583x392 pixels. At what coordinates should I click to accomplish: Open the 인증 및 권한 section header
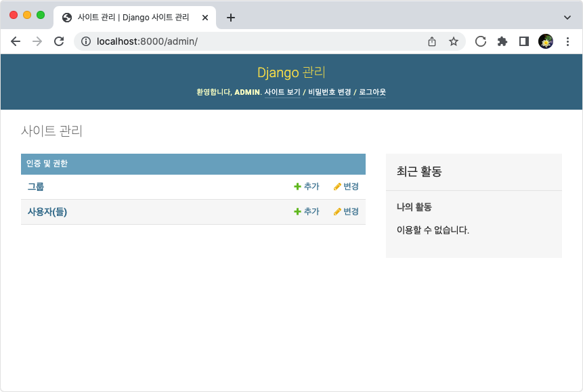(x=47, y=164)
